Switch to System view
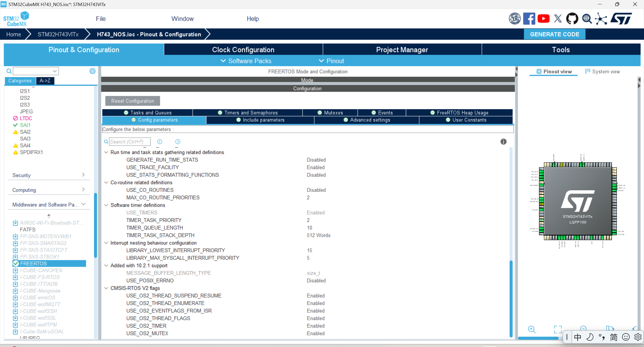Screen dimensions: 644x347 click(602, 72)
